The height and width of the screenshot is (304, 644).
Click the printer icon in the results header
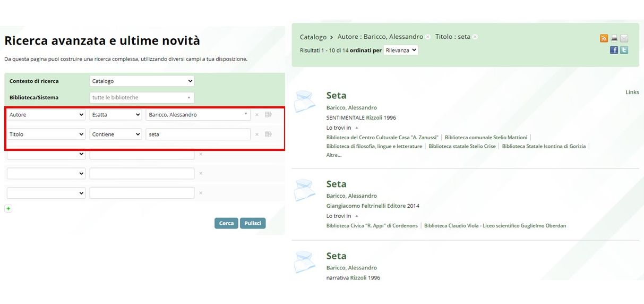click(614, 38)
